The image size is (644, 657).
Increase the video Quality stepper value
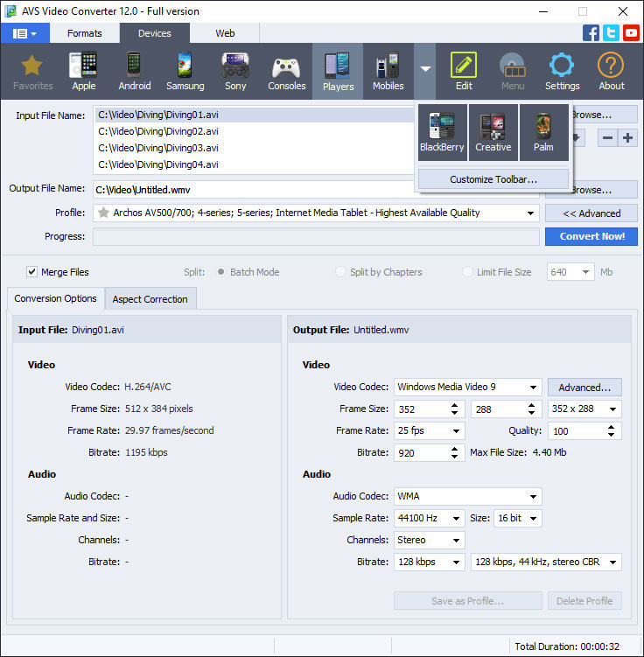click(x=611, y=428)
